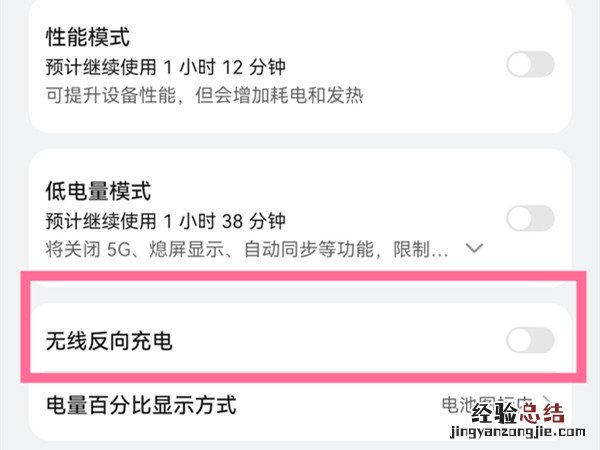Expand the 低电量模式 description chevron

coord(475,247)
